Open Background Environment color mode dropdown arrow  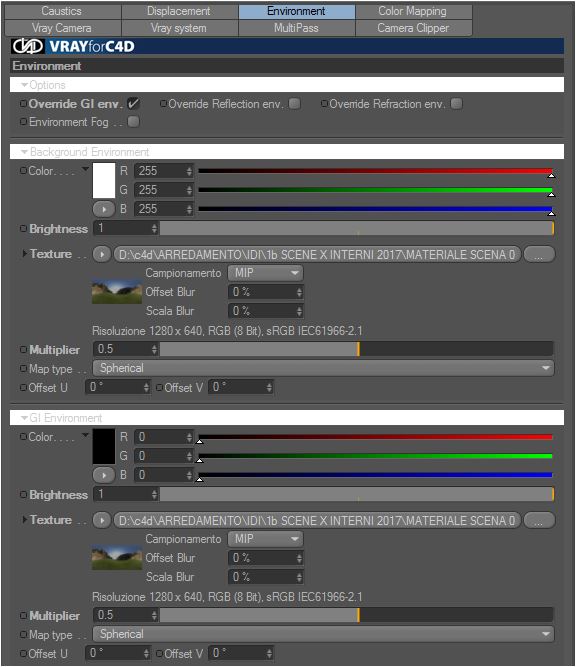85,170
